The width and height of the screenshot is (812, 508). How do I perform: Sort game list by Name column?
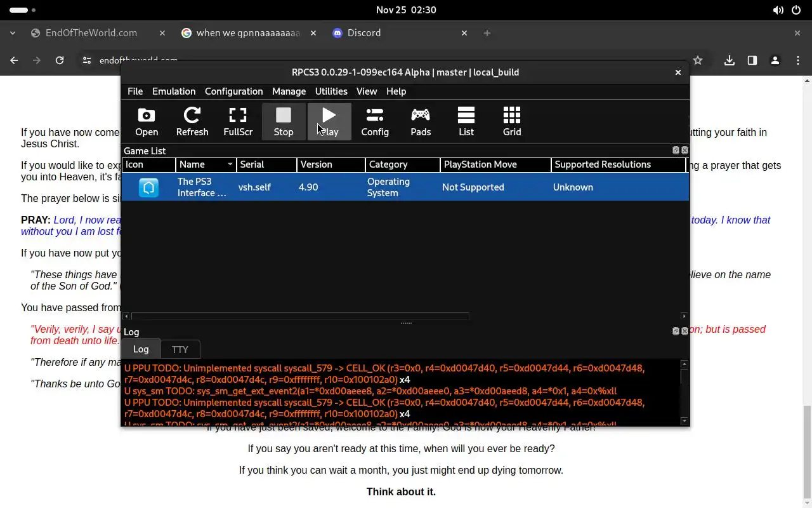click(x=206, y=164)
